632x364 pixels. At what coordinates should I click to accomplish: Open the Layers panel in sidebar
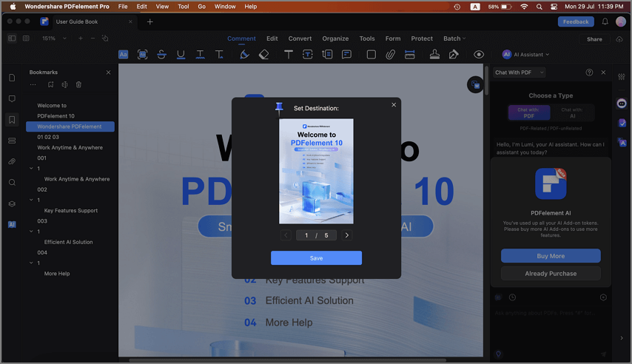12,203
